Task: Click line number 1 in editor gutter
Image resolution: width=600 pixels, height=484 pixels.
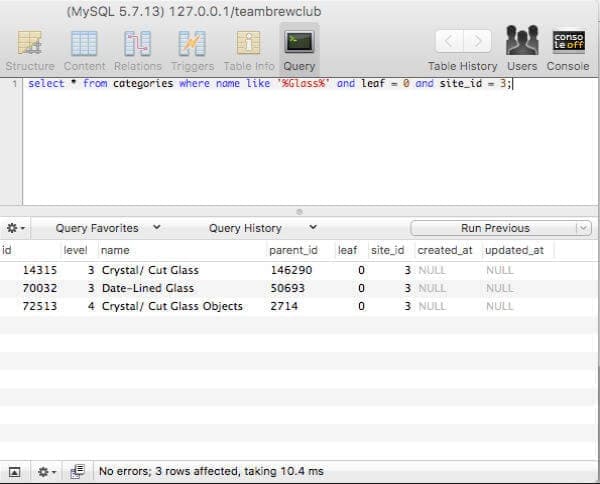Action: tap(15, 83)
